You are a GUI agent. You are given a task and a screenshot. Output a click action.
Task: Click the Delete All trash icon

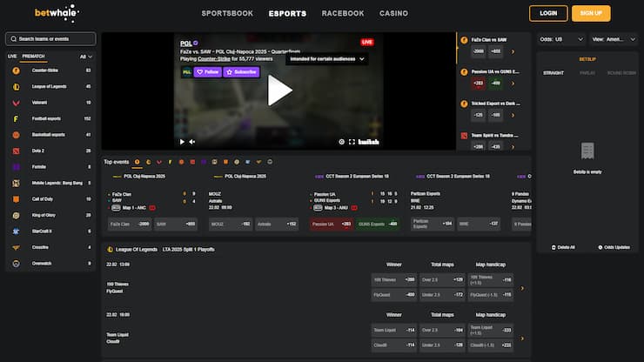553,247
